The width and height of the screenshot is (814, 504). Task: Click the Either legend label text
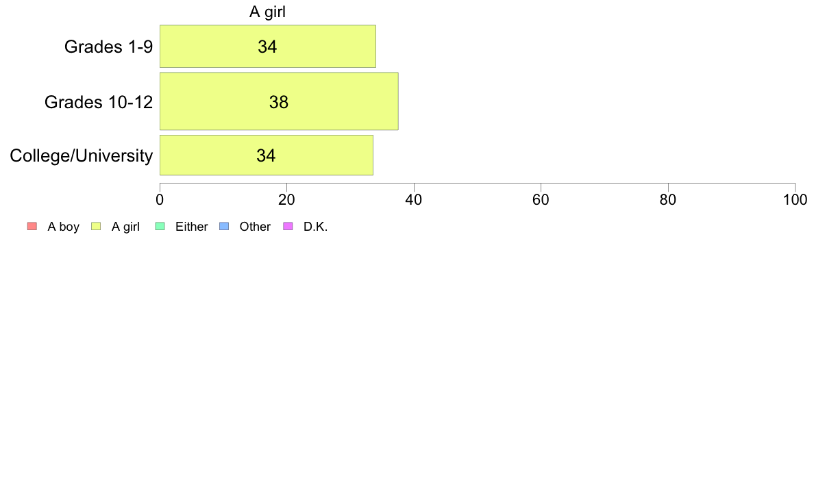(x=192, y=227)
